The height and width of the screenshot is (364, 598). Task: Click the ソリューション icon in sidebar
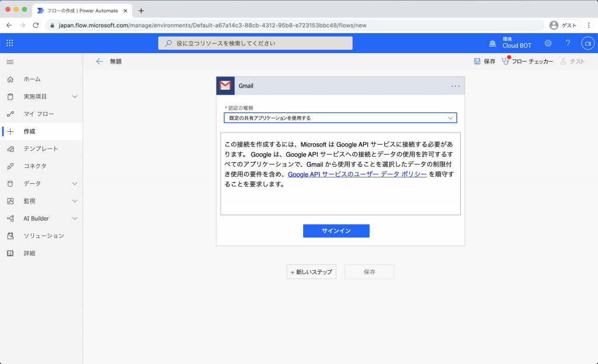pos(11,236)
